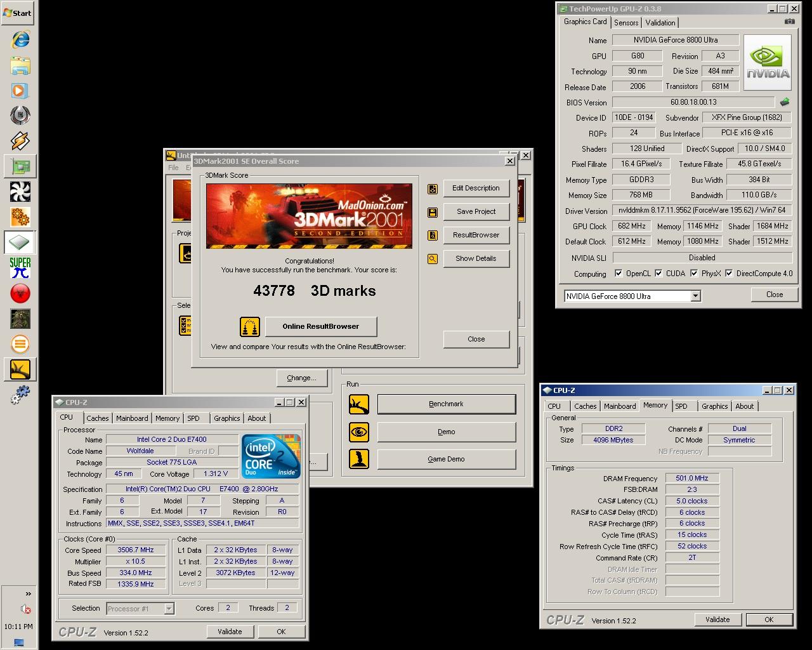812x650 pixels.
Task: Click the Edit Description button
Action: point(476,189)
